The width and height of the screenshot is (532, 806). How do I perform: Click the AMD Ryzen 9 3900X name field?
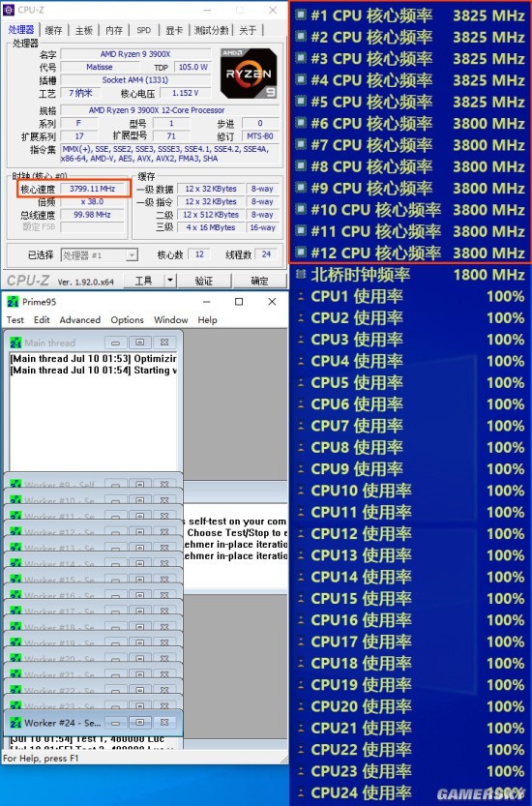[x=135, y=54]
